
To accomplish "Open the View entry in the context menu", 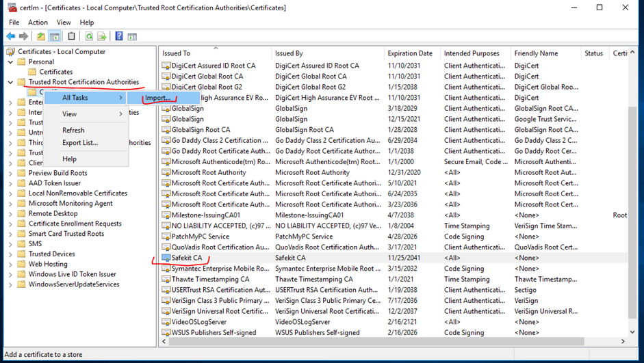I will click(x=86, y=114).
